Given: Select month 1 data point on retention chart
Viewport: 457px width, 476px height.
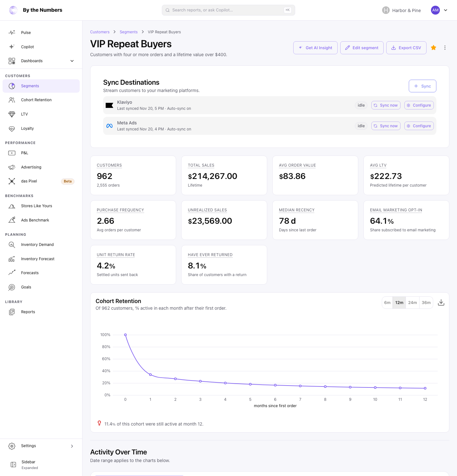Looking at the screenshot, I should tap(150, 375).
